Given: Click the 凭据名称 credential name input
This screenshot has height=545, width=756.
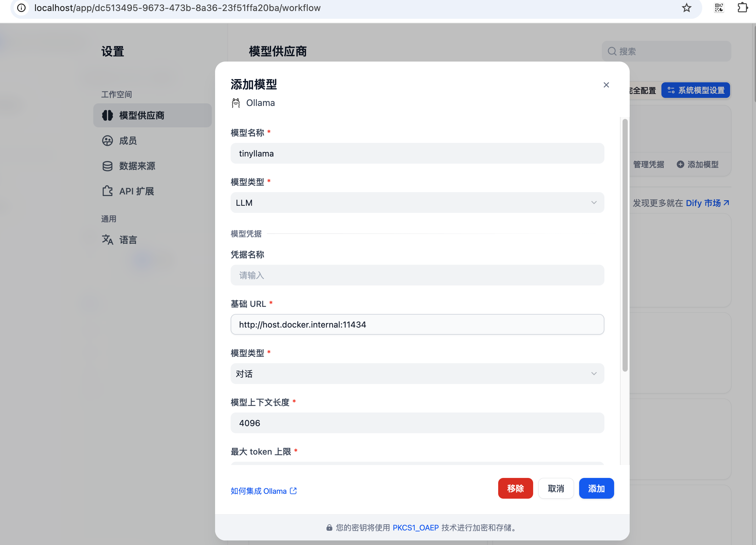Looking at the screenshot, I should (x=417, y=275).
